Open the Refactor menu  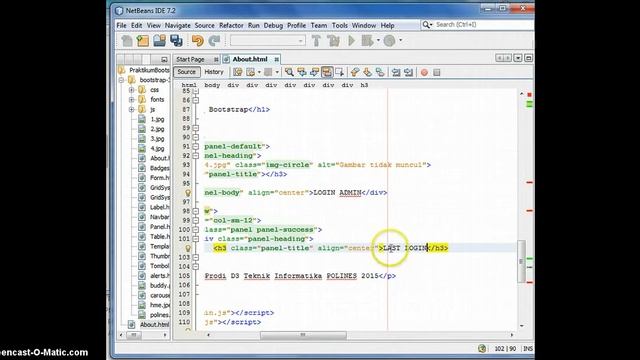[x=231, y=25]
